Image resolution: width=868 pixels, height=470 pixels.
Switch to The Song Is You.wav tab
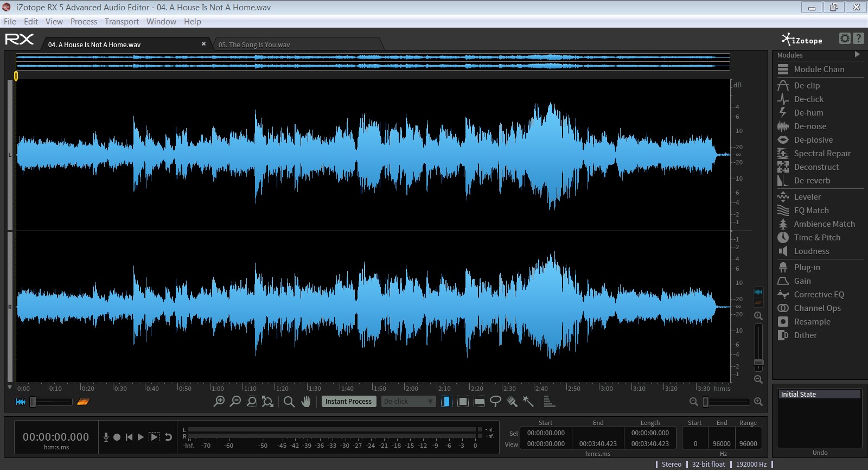tap(297, 45)
